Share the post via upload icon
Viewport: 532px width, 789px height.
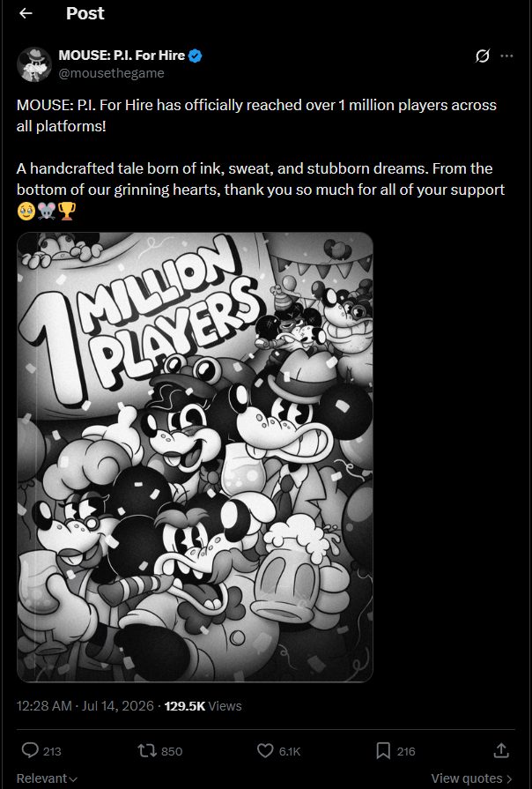tap(501, 751)
